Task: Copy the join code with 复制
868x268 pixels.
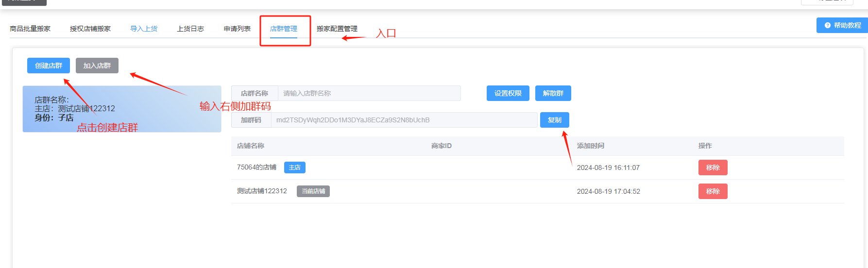Action: tap(554, 120)
